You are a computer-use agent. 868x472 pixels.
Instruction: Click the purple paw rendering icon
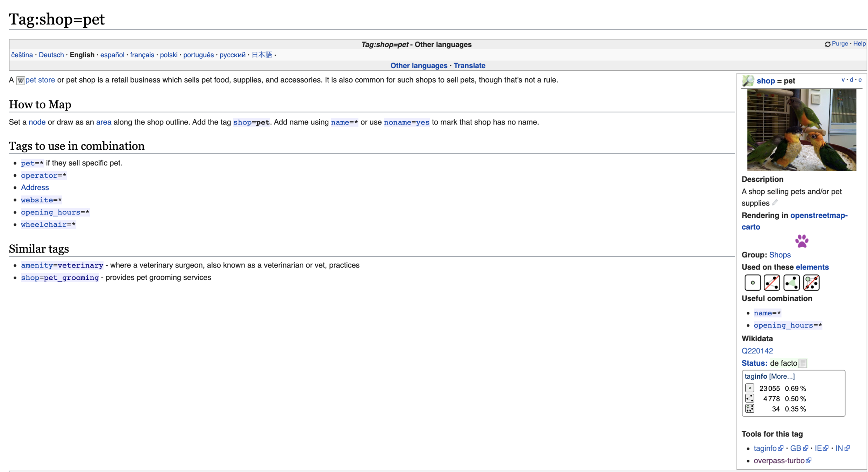point(802,241)
